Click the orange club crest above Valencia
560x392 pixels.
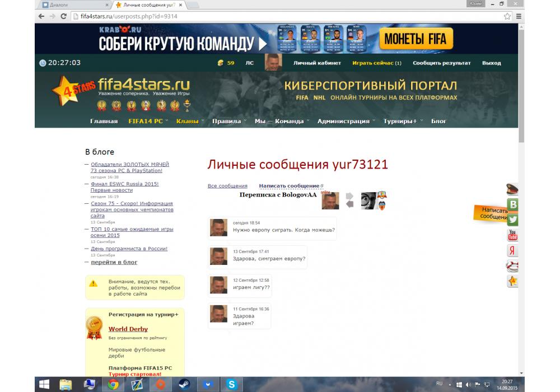coord(382,195)
